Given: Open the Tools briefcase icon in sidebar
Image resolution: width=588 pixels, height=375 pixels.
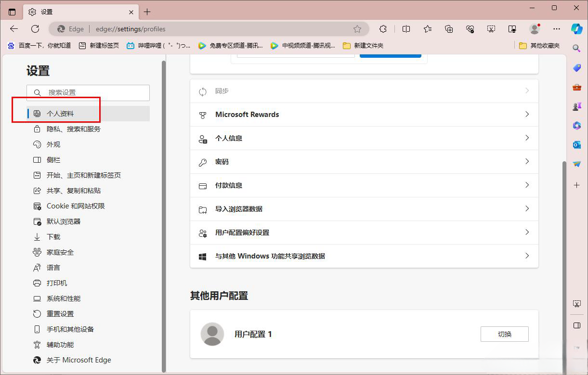Looking at the screenshot, I should 576,87.
